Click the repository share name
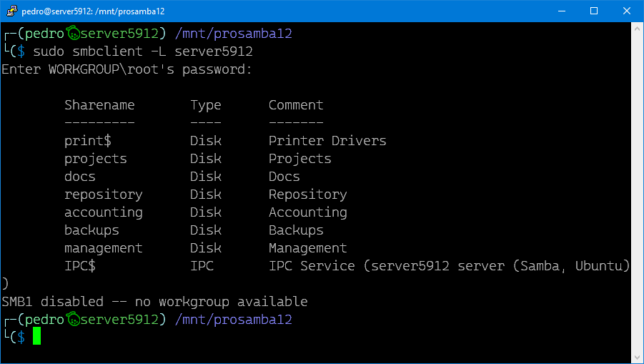The height and width of the screenshot is (364, 644). pos(104,195)
